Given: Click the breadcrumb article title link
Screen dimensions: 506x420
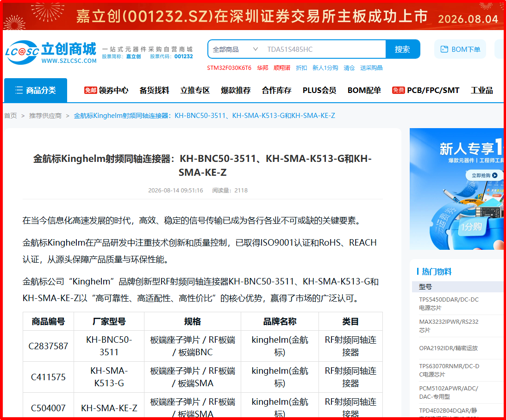Looking at the screenshot, I should click(x=204, y=116).
